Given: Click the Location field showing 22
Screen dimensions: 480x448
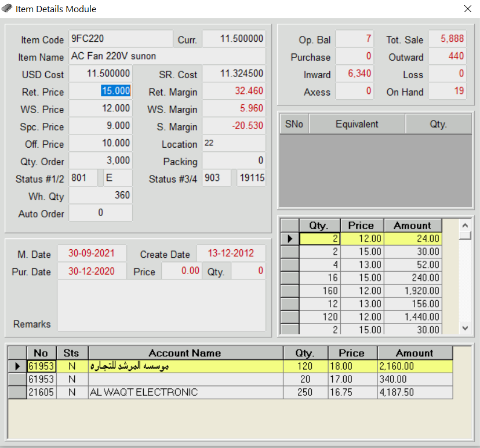Looking at the screenshot, I should [x=234, y=144].
